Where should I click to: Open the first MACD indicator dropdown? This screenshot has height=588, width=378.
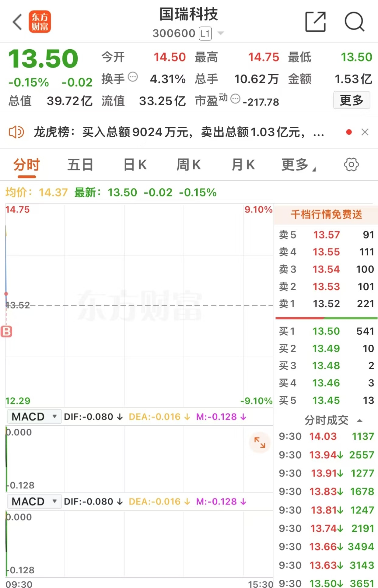point(34,417)
